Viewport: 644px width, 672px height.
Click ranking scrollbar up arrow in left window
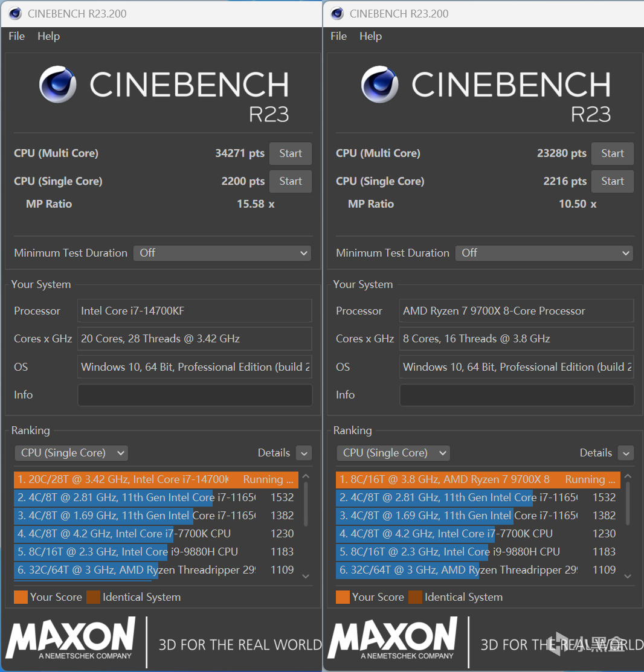click(306, 476)
